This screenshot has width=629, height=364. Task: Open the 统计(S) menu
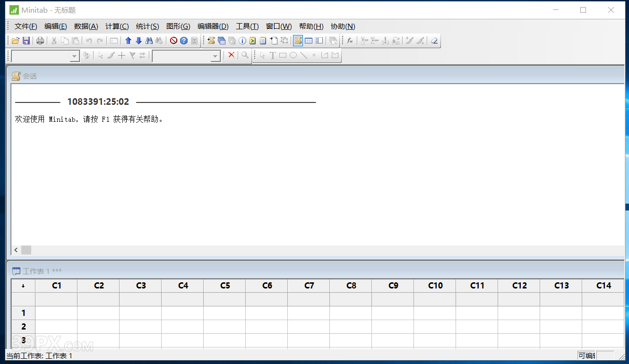coord(147,26)
